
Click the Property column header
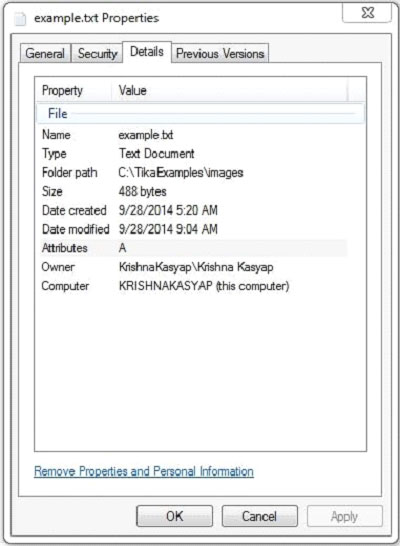click(x=73, y=91)
